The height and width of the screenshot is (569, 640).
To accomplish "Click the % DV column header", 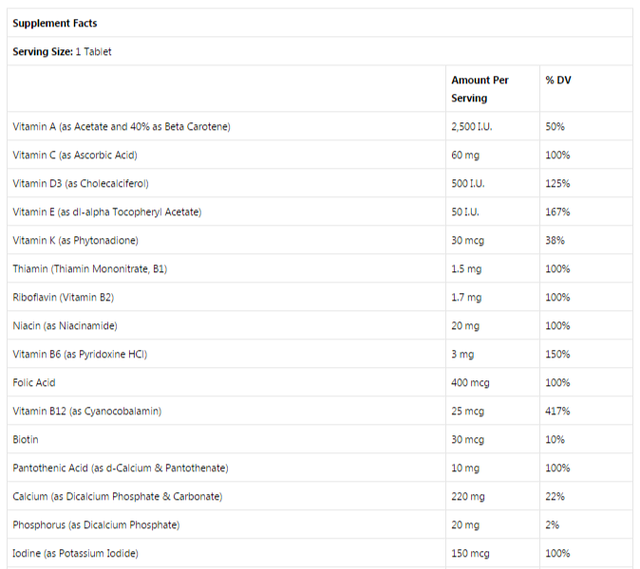I will pyautogui.click(x=557, y=79).
